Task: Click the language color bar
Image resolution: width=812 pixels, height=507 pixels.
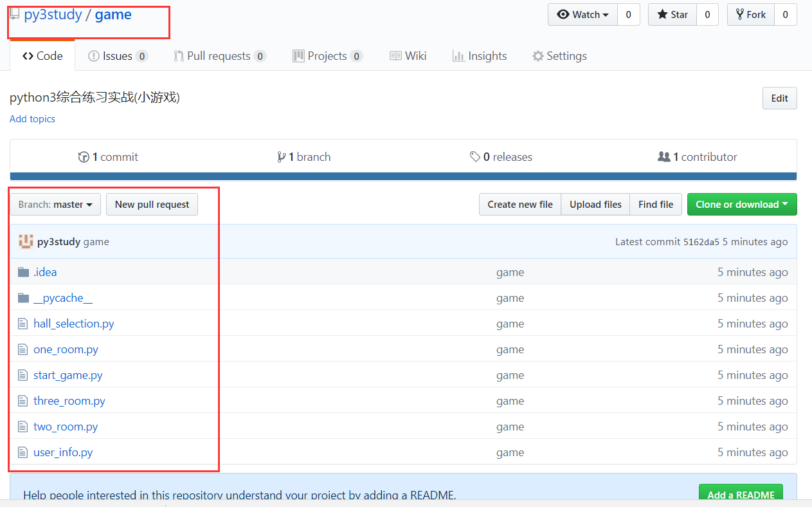Action: [x=403, y=176]
